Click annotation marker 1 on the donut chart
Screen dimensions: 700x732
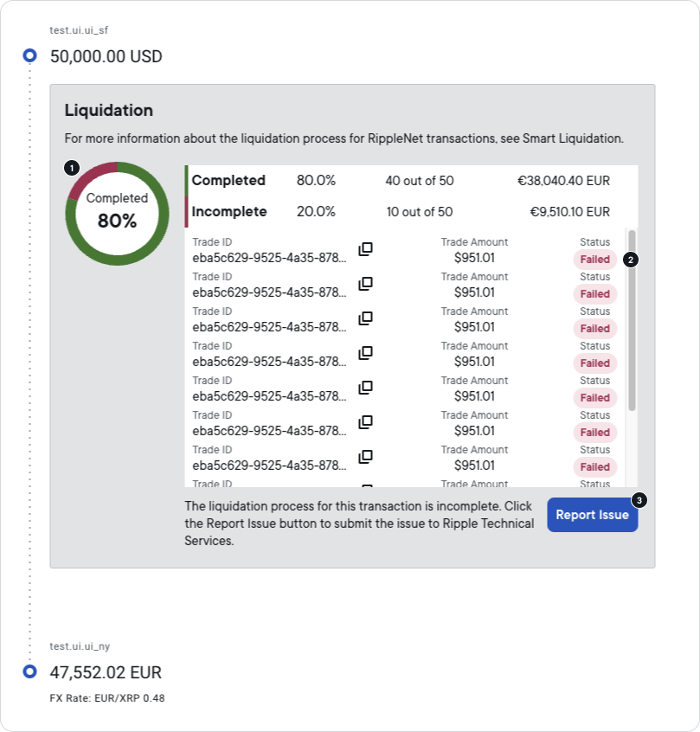(x=72, y=170)
